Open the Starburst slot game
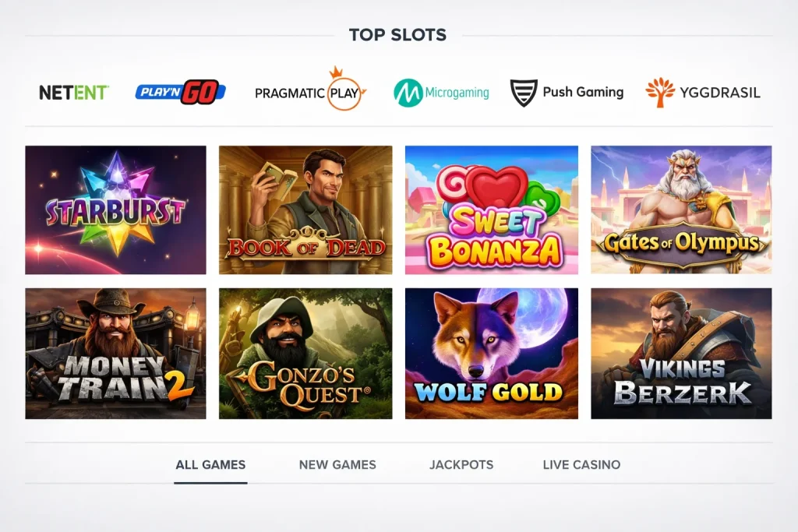This screenshot has width=798, height=532. tap(115, 210)
